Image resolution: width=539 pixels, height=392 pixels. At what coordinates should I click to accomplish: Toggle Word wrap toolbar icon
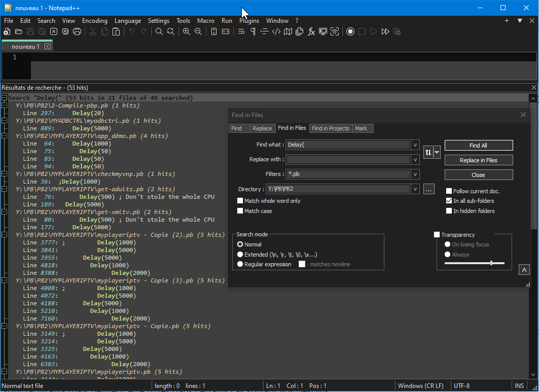click(241, 31)
